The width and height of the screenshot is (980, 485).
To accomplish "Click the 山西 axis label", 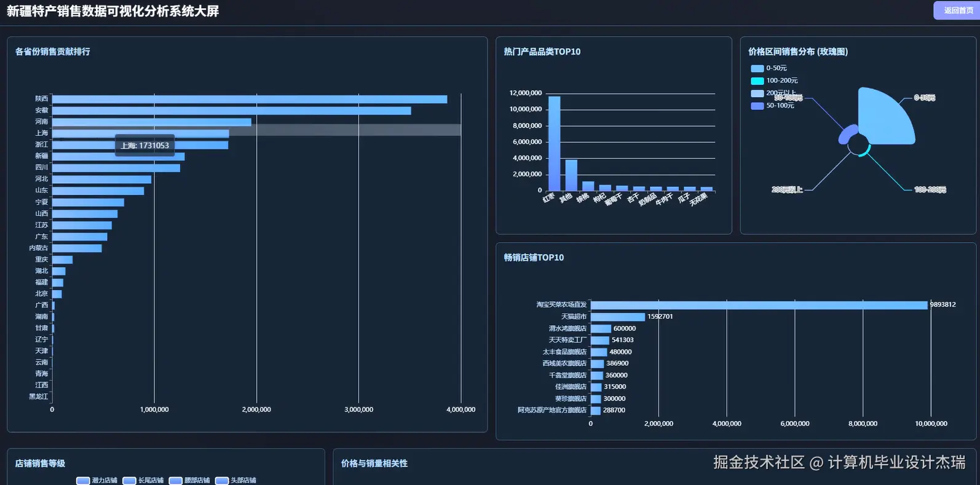I will 41,214.
